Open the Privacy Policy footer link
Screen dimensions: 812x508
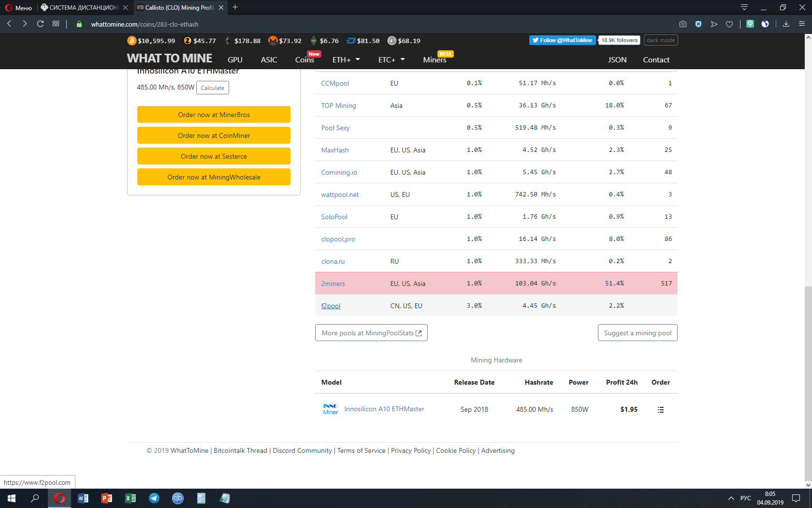411,450
